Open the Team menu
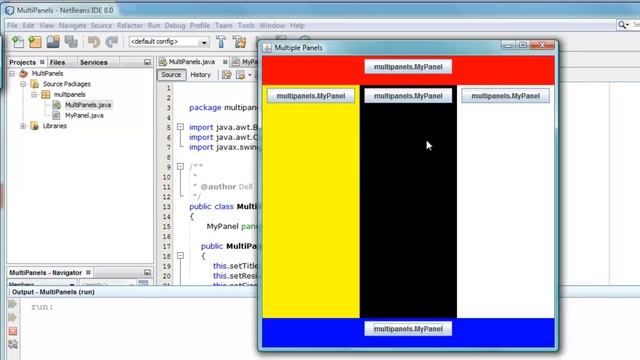 (x=224, y=25)
